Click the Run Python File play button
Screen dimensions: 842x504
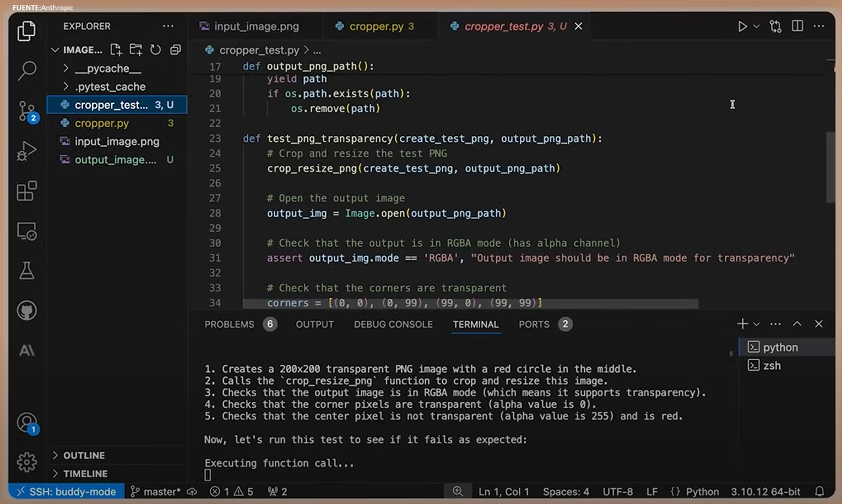(742, 26)
